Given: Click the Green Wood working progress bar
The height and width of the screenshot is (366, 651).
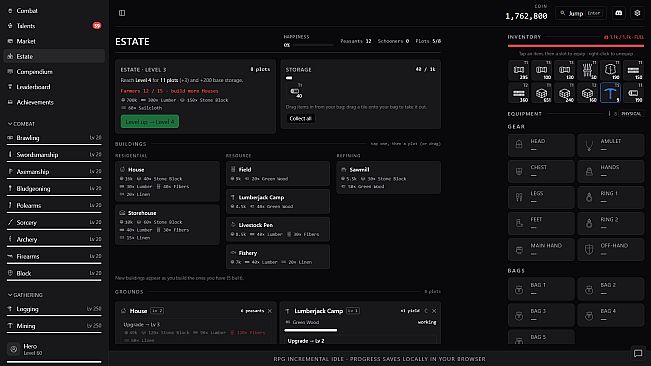Looking at the screenshot, I should 311,331.
